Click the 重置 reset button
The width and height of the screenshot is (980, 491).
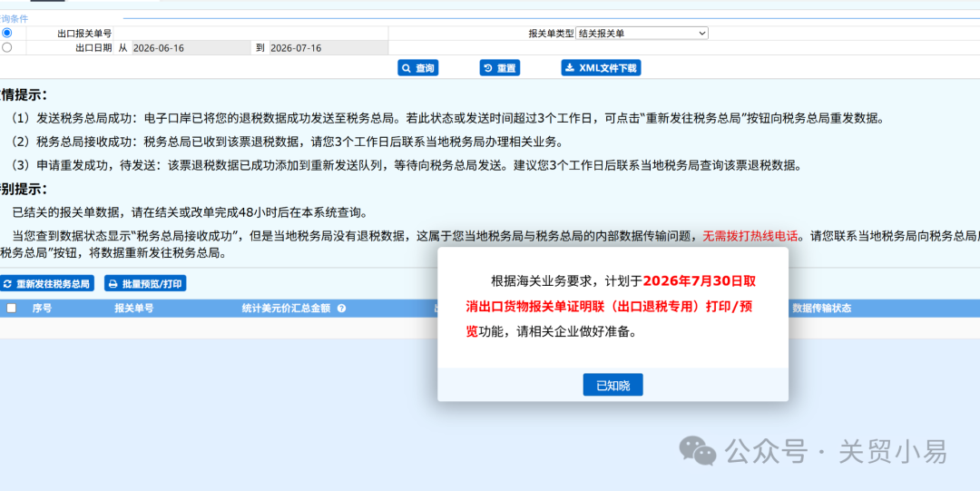tap(499, 68)
